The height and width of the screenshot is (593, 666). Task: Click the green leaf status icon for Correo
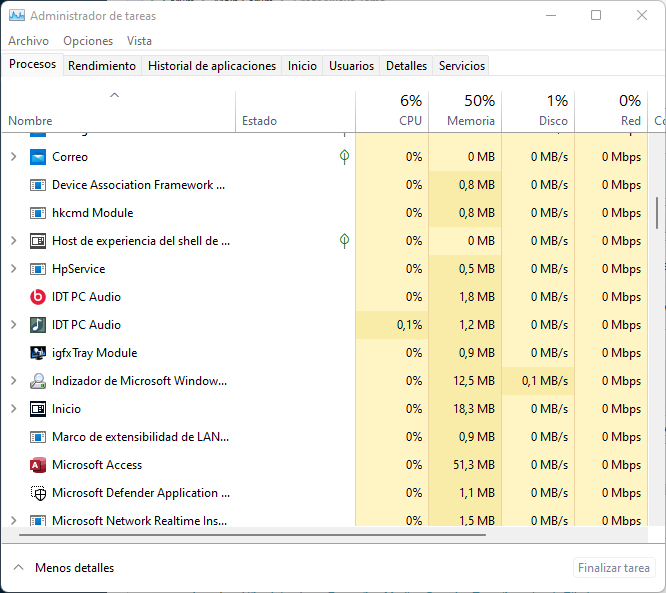(x=344, y=157)
